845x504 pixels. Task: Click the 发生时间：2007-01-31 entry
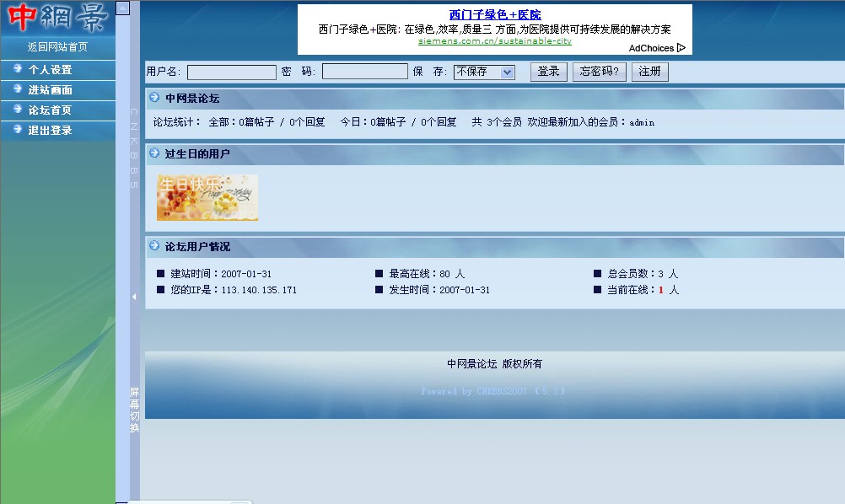(x=439, y=290)
